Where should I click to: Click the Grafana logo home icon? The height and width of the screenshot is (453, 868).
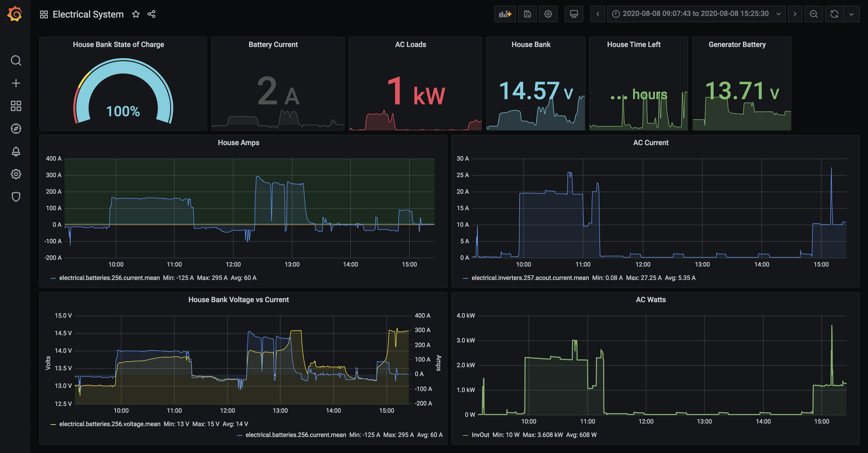pos(15,14)
